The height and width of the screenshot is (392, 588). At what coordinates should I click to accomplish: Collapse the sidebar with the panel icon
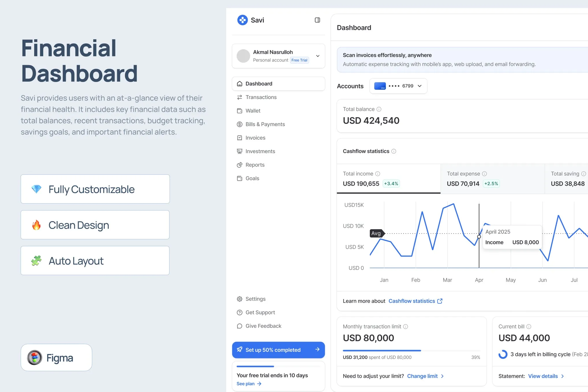click(x=317, y=20)
